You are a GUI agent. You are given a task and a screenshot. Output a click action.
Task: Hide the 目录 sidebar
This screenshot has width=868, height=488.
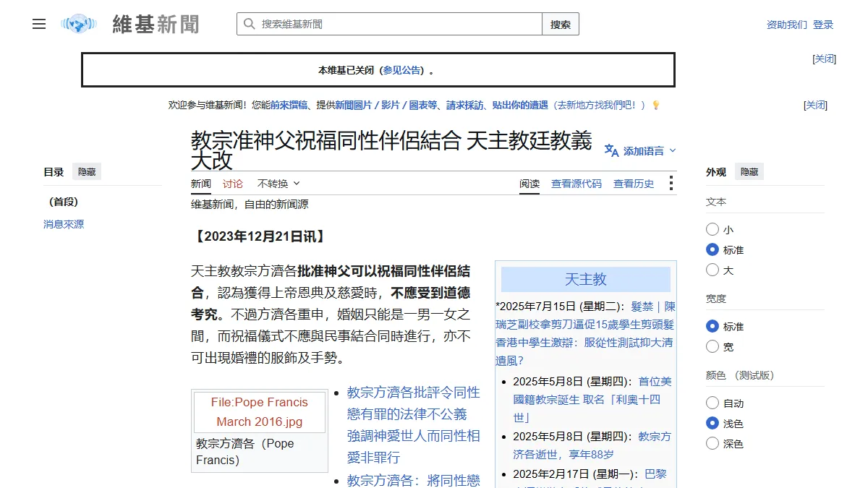click(87, 171)
